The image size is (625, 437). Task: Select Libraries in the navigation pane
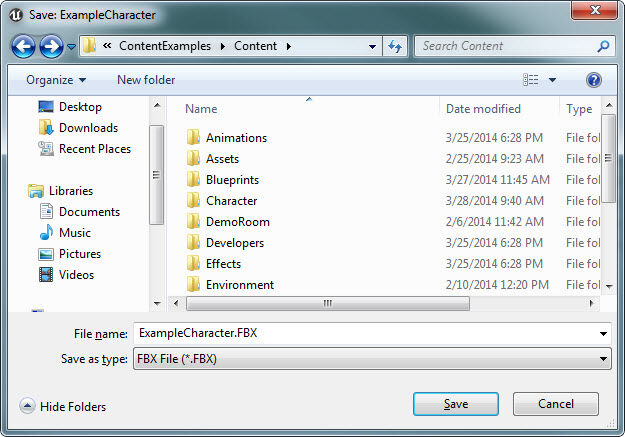point(71,191)
